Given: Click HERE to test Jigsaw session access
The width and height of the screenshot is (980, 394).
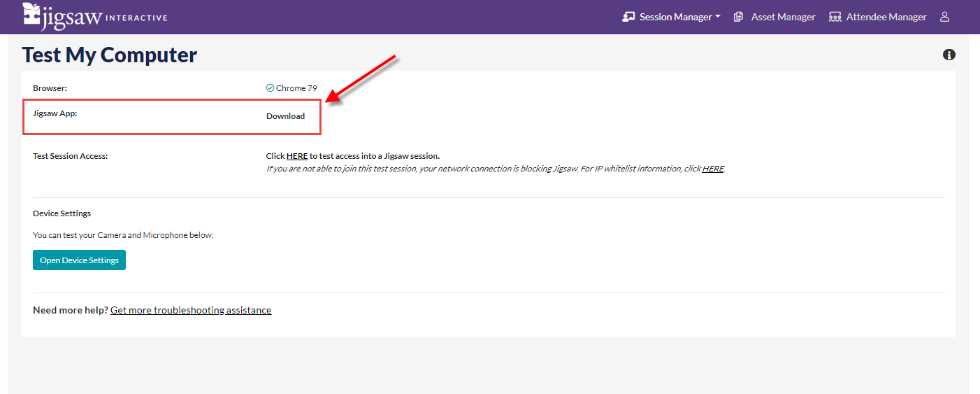Looking at the screenshot, I should point(297,156).
